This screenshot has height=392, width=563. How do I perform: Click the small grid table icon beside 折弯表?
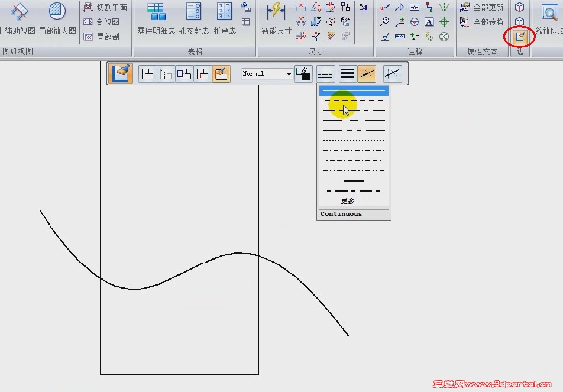[246, 22]
